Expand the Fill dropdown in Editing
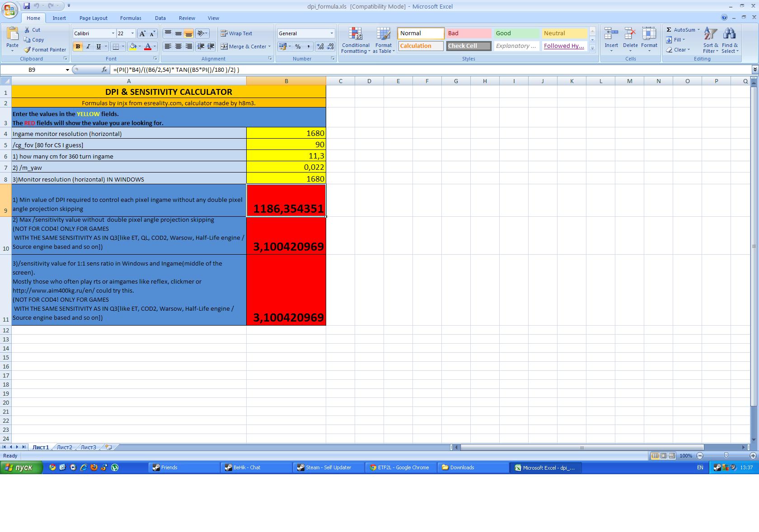This screenshot has height=532, width=759. click(684, 40)
